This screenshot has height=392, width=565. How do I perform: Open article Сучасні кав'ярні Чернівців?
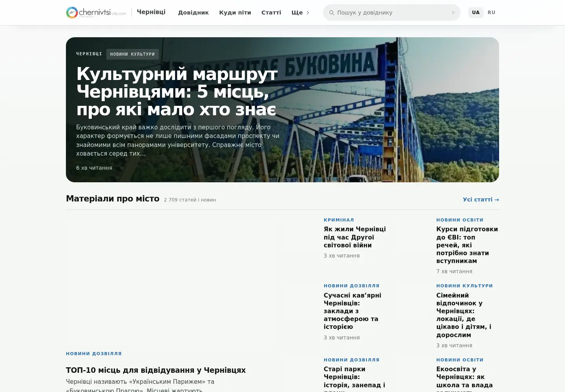tap(352, 311)
